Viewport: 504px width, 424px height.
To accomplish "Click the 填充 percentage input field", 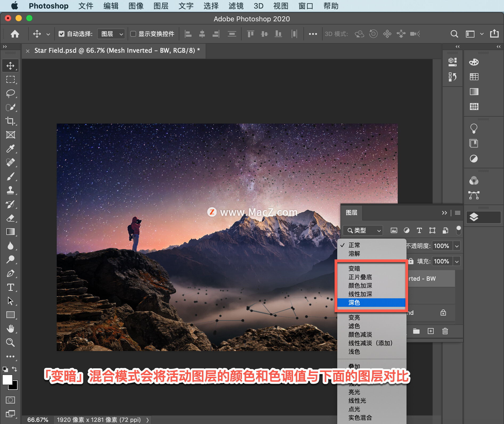I will point(442,261).
